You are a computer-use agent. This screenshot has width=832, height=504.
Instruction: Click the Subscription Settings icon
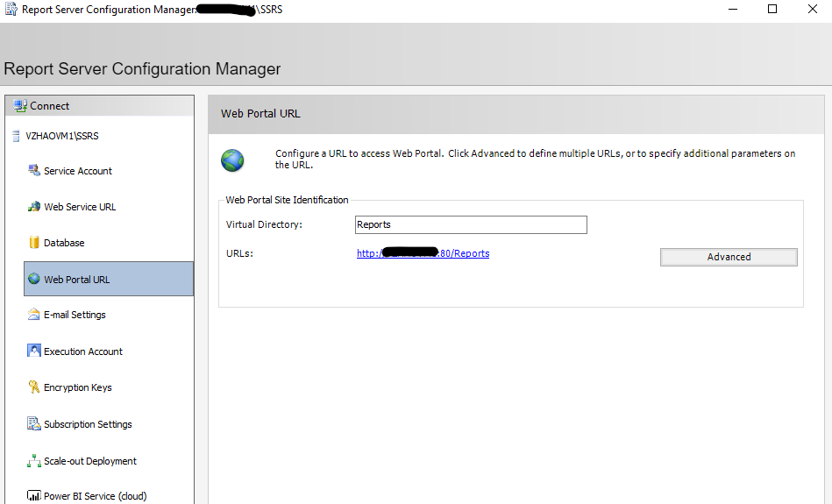34,423
